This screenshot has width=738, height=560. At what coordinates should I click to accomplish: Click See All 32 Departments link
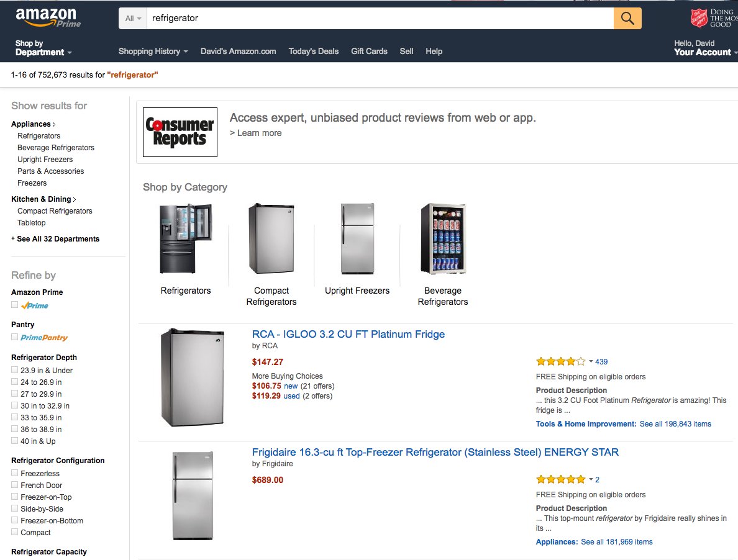click(58, 239)
